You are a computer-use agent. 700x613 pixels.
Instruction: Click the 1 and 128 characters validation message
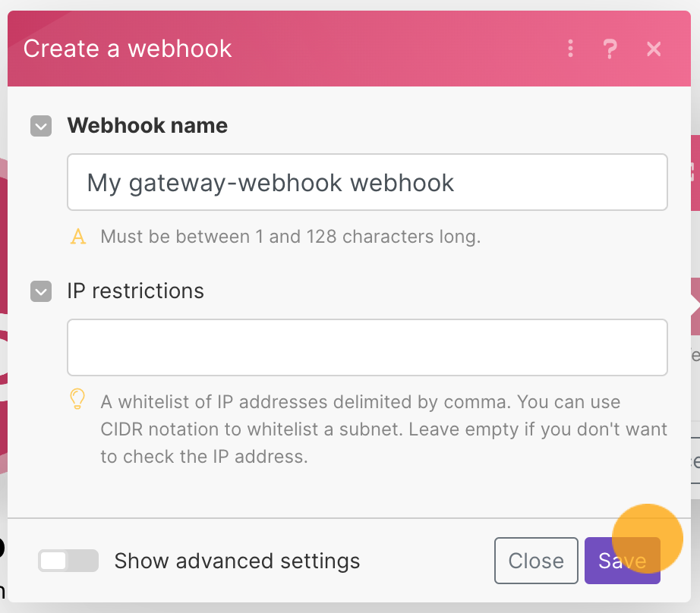[291, 237]
